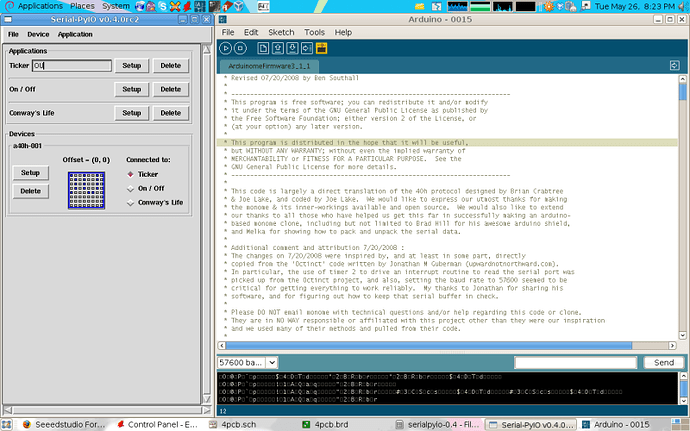The image size is (690, 431).
Task: Click Setup button for On / Off application
Action: [x=132, y=89]
